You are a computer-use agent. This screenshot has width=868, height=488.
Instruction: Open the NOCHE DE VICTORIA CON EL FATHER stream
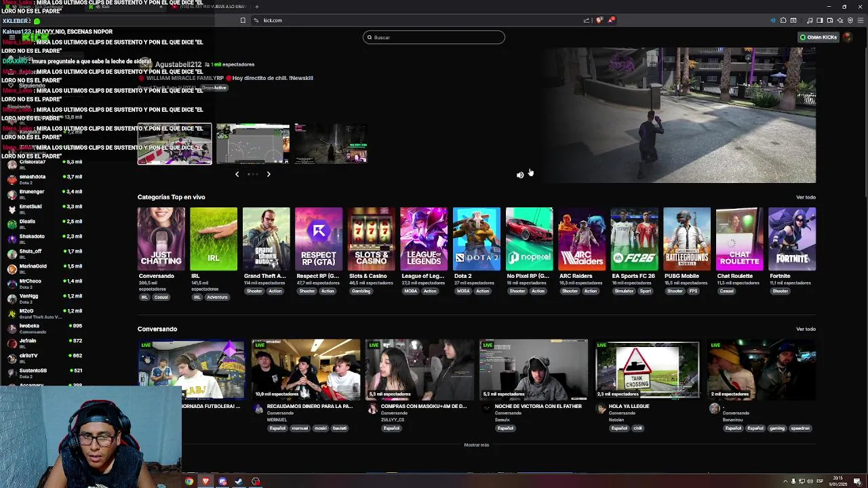click(534, 369)
